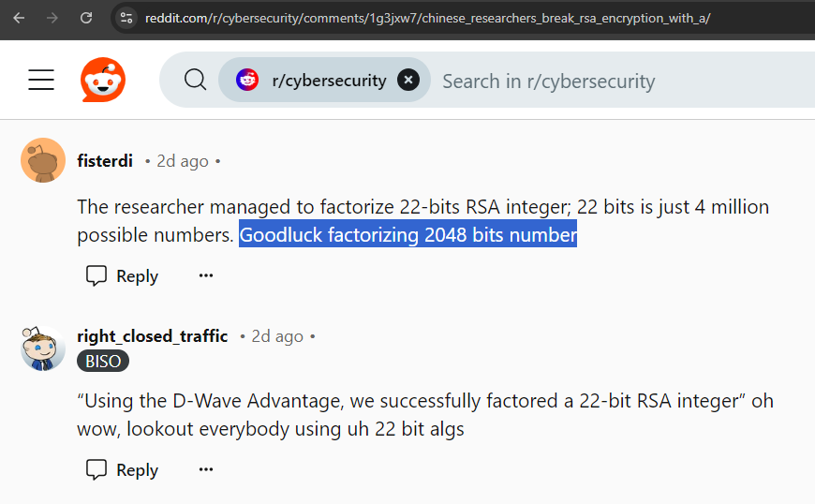The width and height of the screenshot is (815, 504).
Task: Open fisterdi's avatar profile
Action: click(x=43, y=161)
